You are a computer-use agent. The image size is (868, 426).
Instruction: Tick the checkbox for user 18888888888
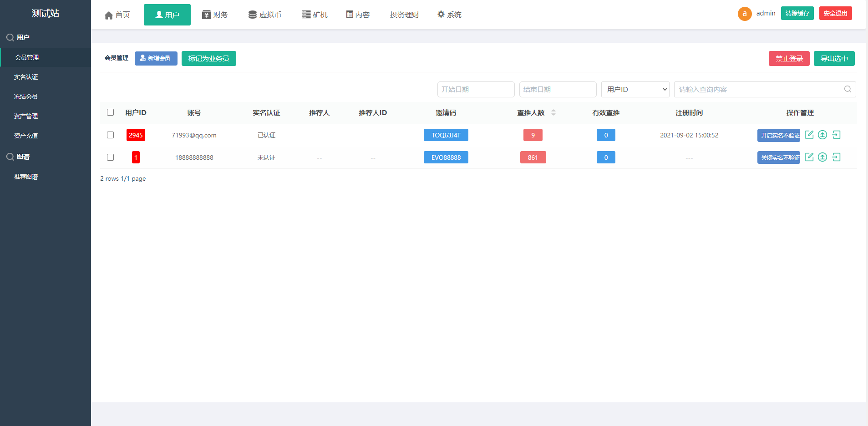pos(110,157)
